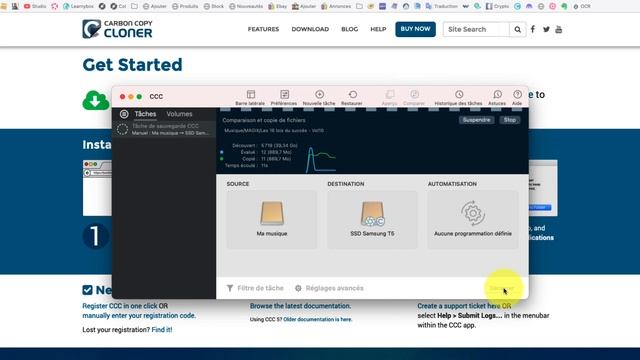This screenshot has height=360, width=640.
Task: Open the Nouveautés bookmark
Action: (246, 6)
